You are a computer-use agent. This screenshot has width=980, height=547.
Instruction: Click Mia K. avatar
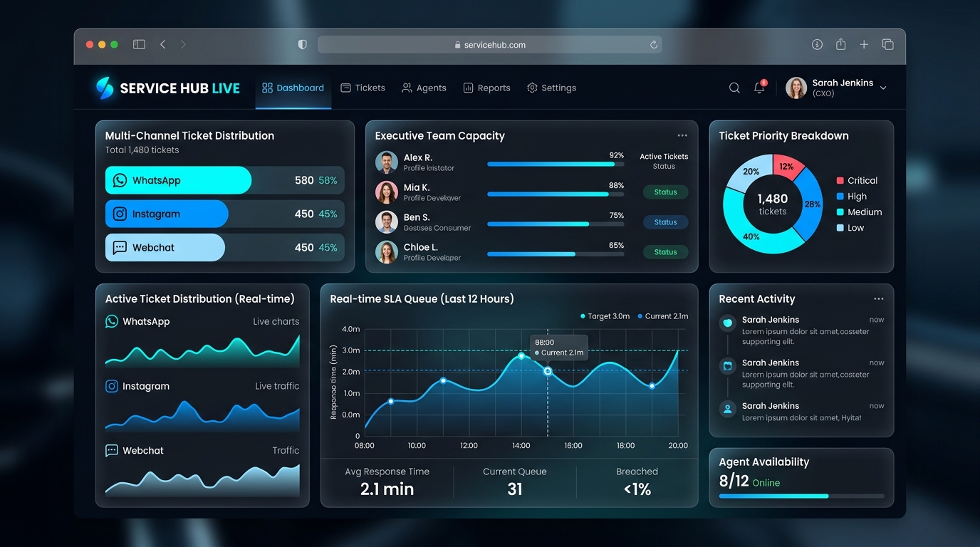click(x=387, y=192)
